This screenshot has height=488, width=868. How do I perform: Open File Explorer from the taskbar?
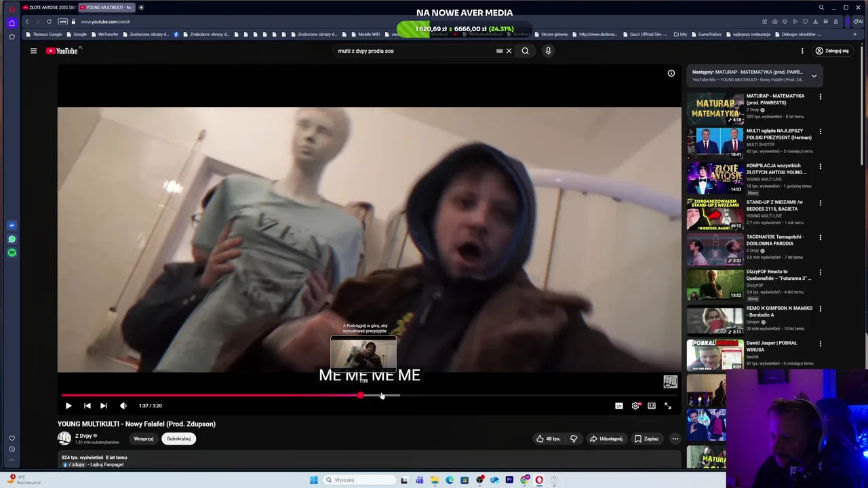pos(435,480)
